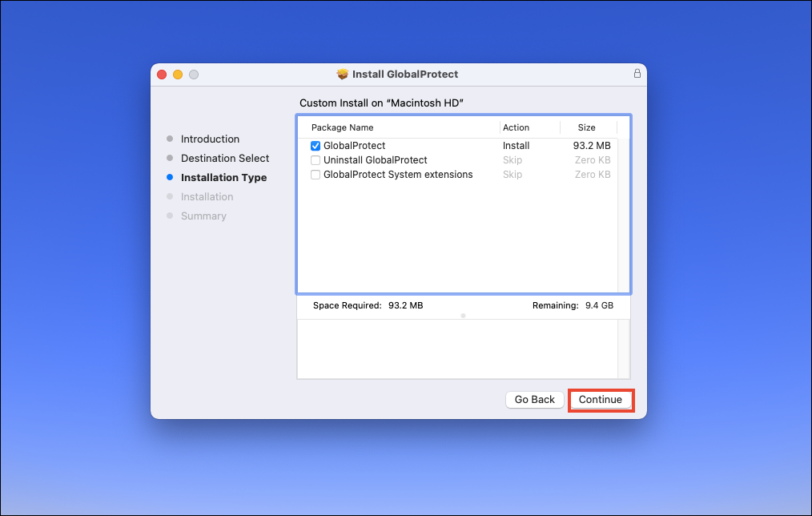Click Zero KB size of System extensions
The width and height of the screenshot is (812, 516).
coord(593,175)
